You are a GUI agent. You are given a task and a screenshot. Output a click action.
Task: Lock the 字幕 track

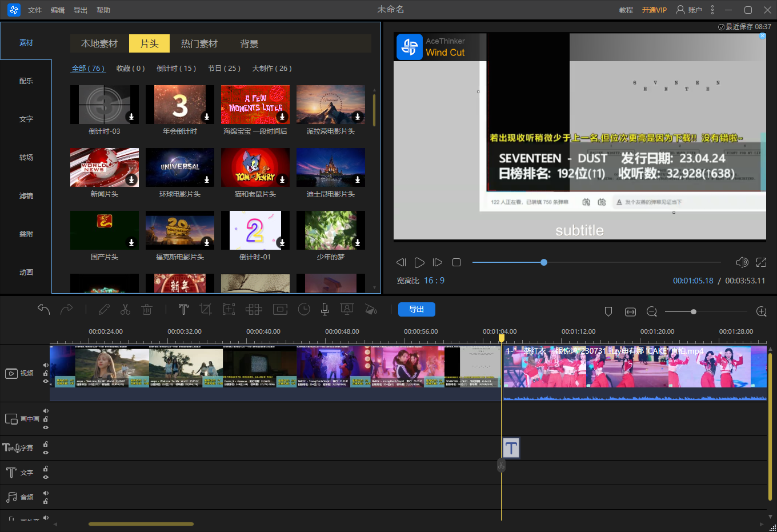46,444
